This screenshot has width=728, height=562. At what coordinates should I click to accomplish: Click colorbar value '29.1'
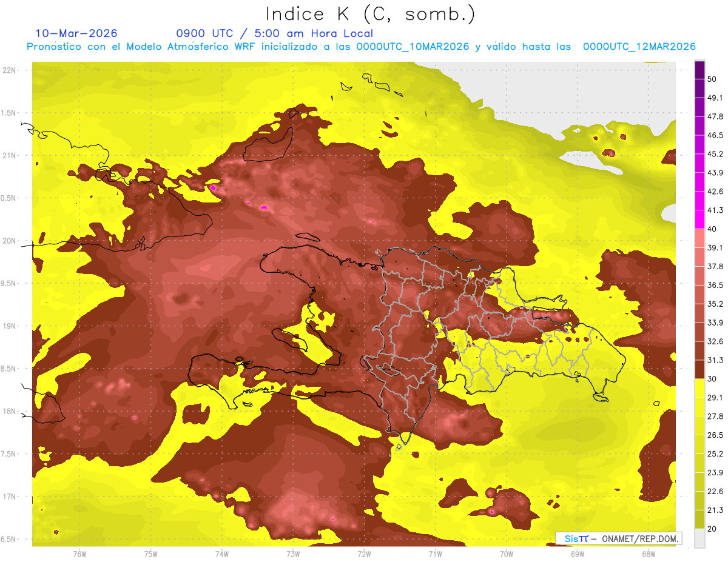pos(716,398)
